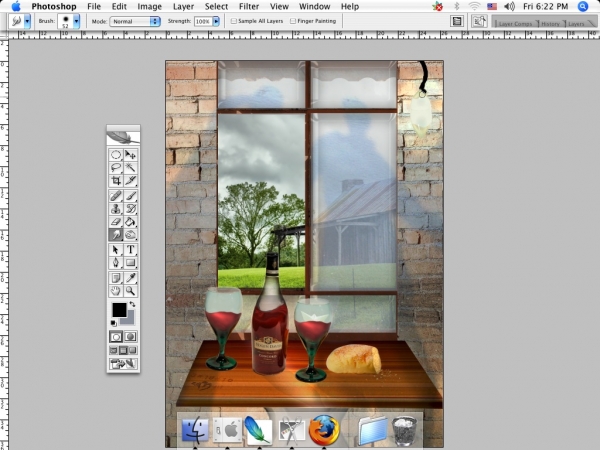
Task: Switch to Full Screen with Menu Bar mode
Action: click(123, 351)
